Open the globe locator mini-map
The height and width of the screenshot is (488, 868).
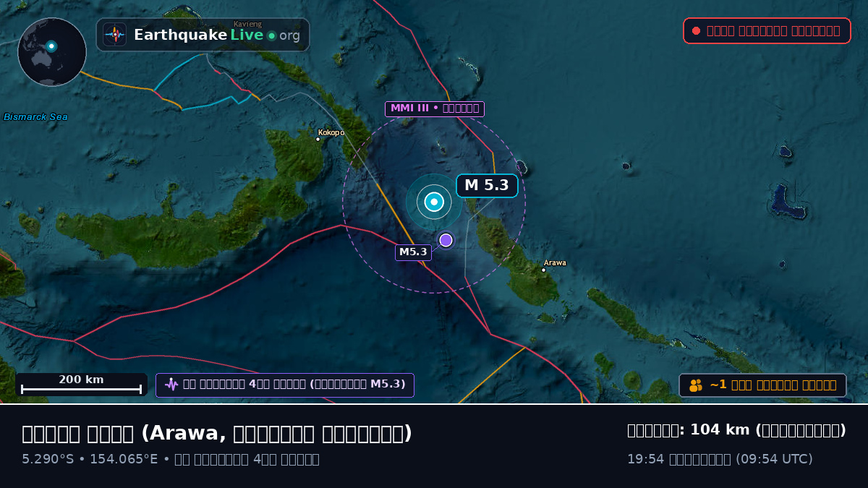tap(52, 52)
